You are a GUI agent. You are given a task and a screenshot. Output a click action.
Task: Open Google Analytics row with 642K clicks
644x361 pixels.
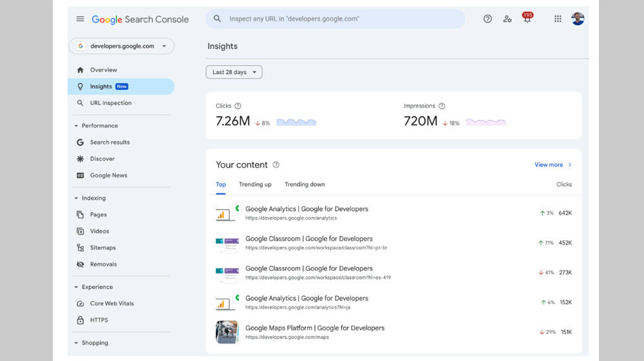[x=394, y=213]
